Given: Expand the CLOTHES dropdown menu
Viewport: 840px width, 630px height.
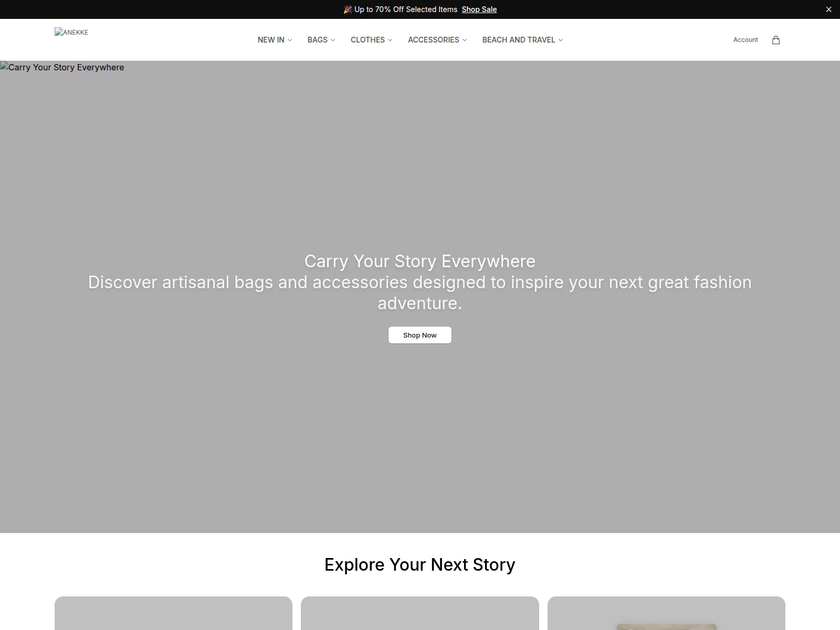Looking at the screenshot, I should click(x=372, y=40).
